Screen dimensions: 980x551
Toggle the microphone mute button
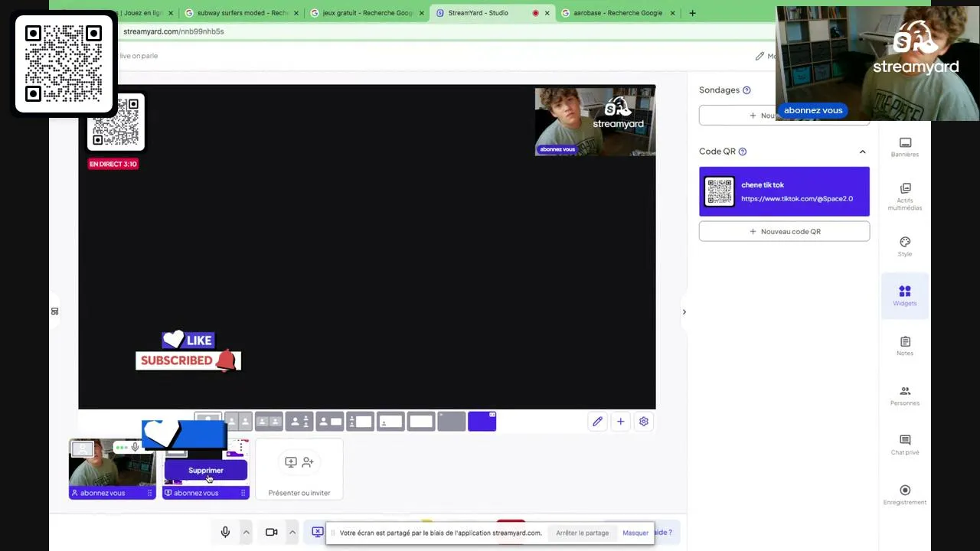coord(225,533)
